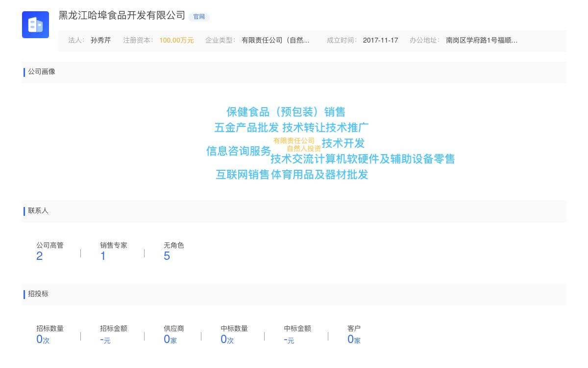Screen dimensions: 588x368
Task: Click the 成立时间 label
Action: [x=342, y=41]
